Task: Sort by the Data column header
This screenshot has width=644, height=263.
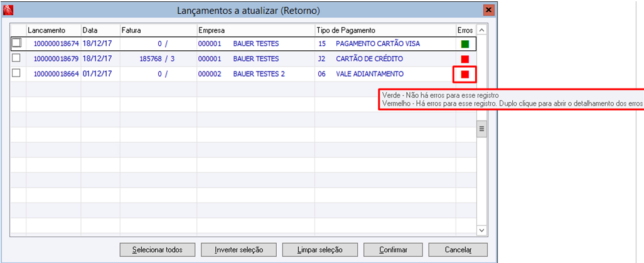Action: [x=100, y=30]
